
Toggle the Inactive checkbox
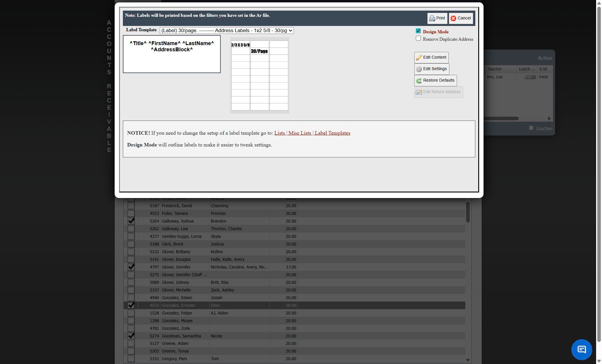coord(531,128)
